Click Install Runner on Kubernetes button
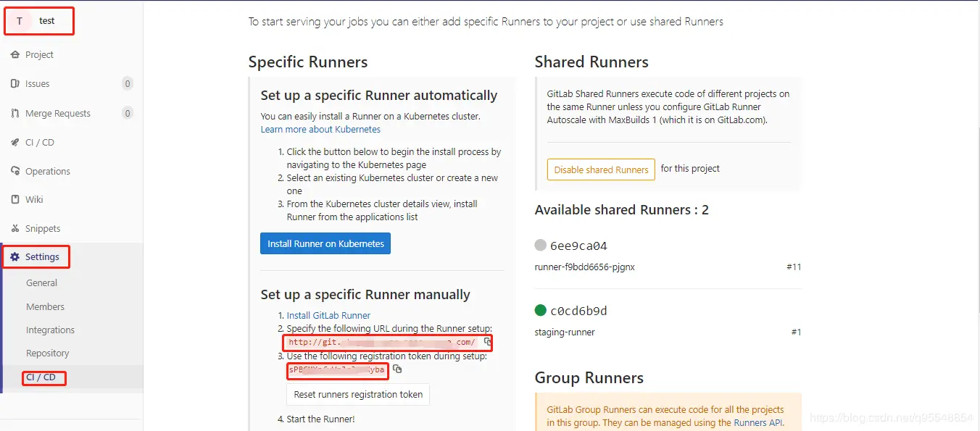 325,243
